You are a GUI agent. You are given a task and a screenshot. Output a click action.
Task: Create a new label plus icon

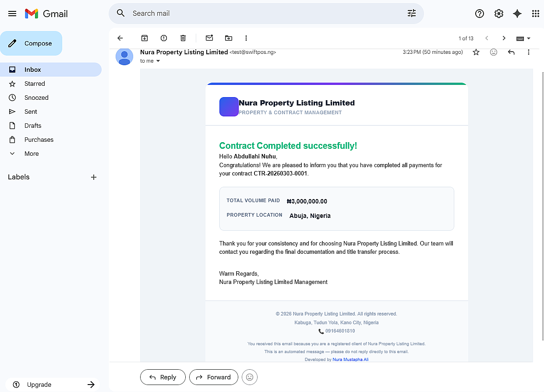coord(93,177)
